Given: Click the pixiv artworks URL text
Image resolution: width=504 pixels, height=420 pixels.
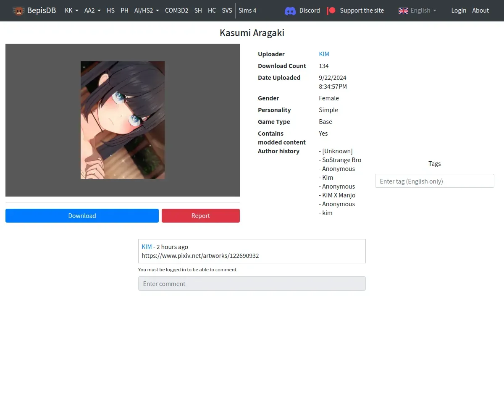Looking at the screenshot, I should pos(200,256).
